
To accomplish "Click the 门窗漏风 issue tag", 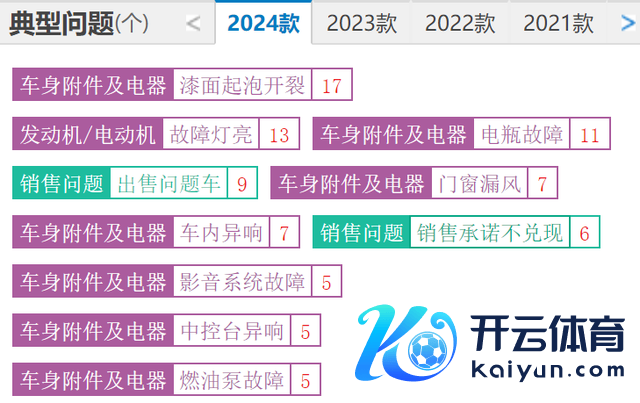I will 480,184.
